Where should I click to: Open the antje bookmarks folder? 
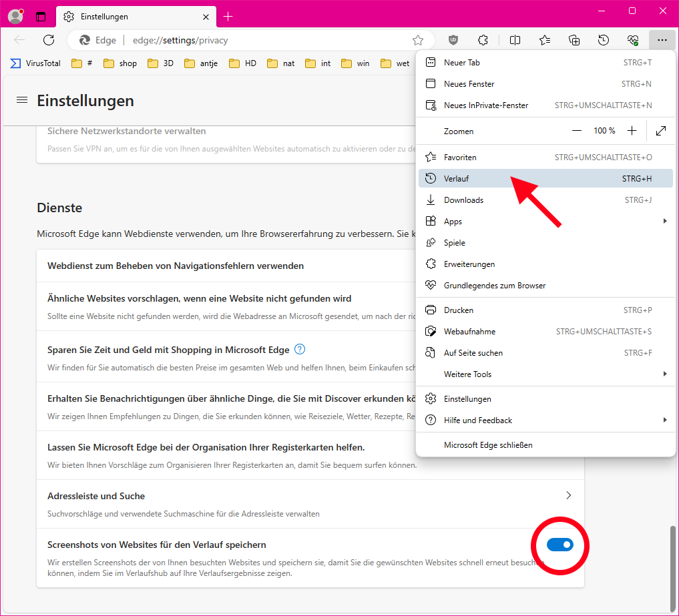[201, 63]
